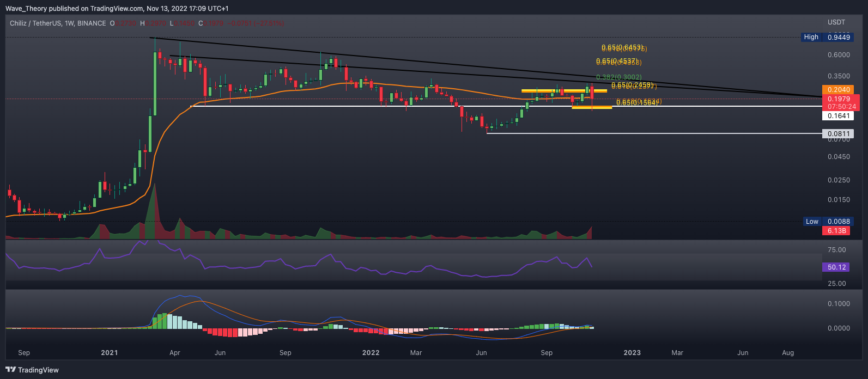Click the 2021 time axis label
The height and width of the screenshot is (379, 868).
pyautogui.click(x=110, y=353)
